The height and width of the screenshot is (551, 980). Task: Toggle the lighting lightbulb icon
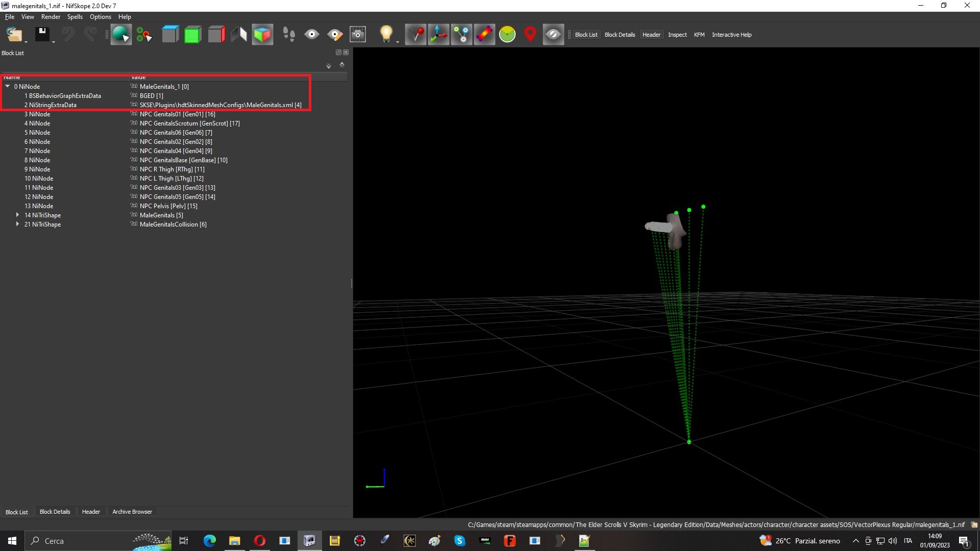coord(386,35)
